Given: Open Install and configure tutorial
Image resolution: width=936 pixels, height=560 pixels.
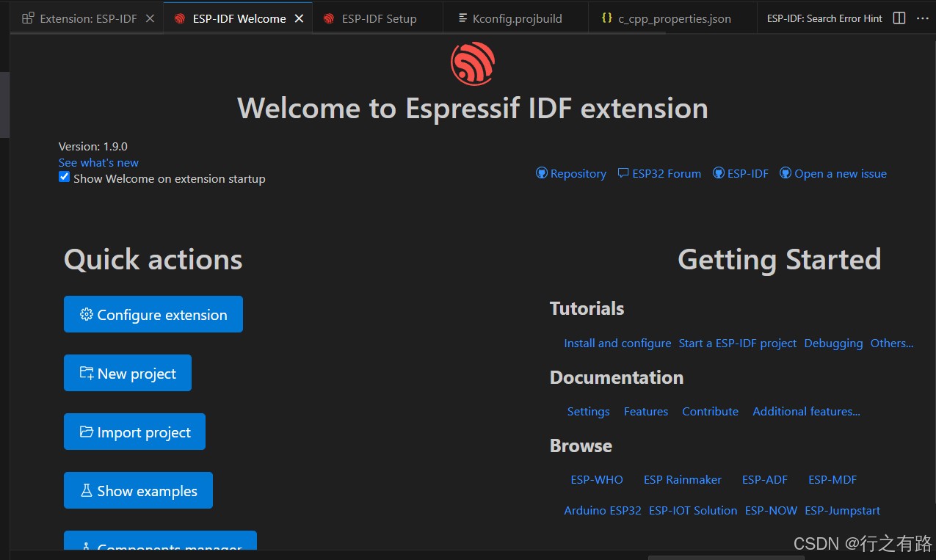Looking at the screenshot, I should click(617, 343).
